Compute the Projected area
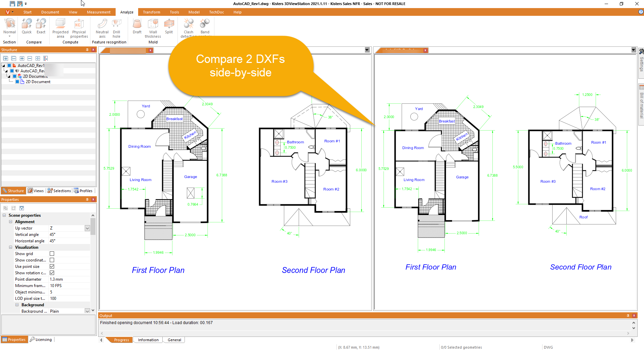Screen dimensions: 644x350 (x=61, y=28)
